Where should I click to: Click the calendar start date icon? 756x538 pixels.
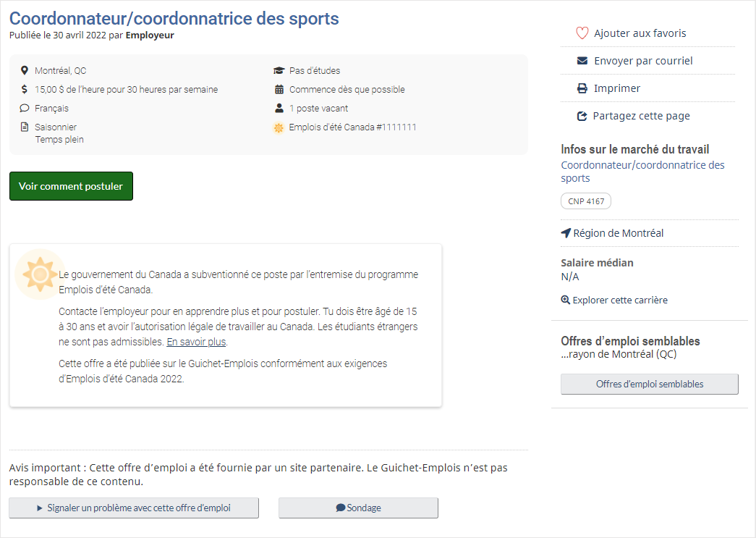[279, 90]
